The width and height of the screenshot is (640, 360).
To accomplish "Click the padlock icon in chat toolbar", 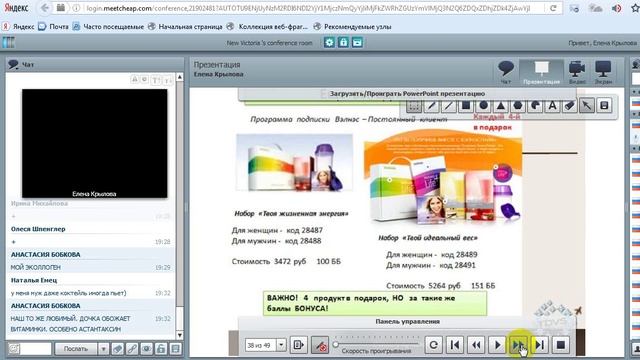I will (161, 349).
